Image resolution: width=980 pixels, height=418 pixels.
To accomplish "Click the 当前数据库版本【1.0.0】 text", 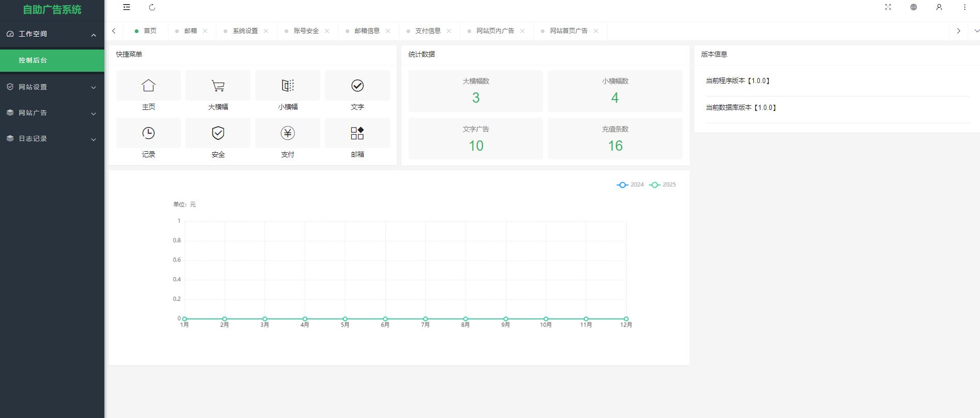I will 742,108.
